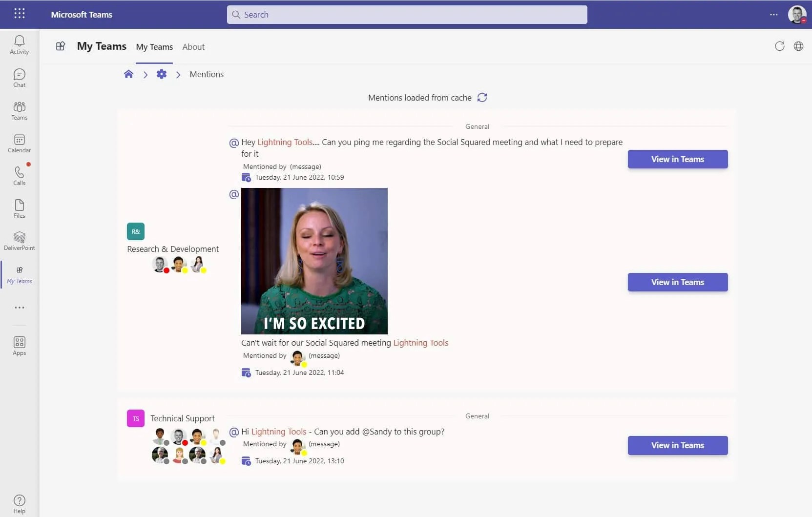Open the I'M SO EXCITED GIF image

pos(314,261)
